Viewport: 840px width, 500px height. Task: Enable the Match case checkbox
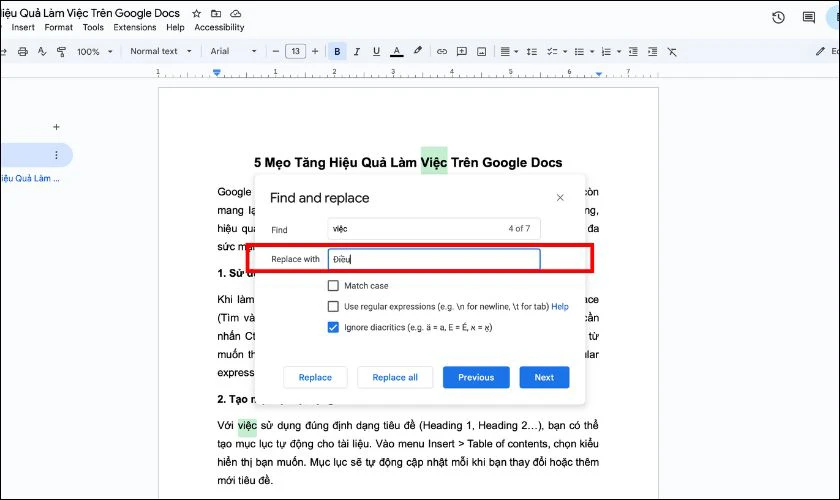tap(333, 286)
